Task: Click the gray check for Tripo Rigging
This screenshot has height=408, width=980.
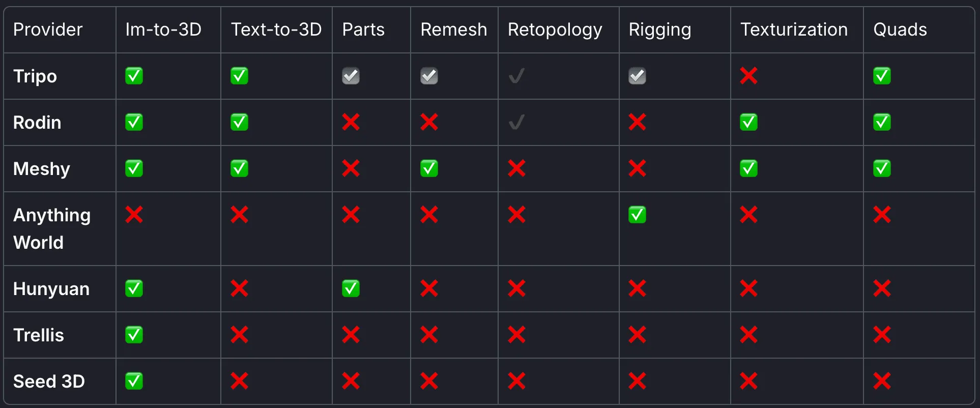Action: click(637, 76)
